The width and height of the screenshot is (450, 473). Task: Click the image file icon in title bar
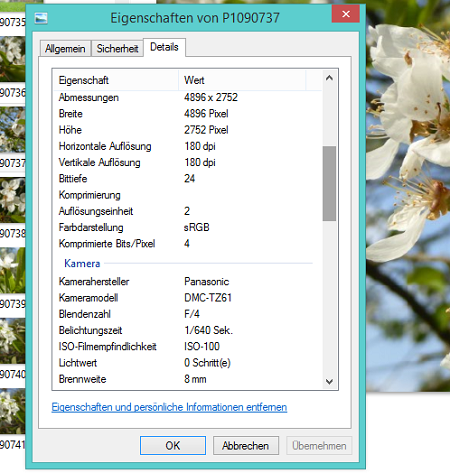pyautogui.click(x=41, y=18)
